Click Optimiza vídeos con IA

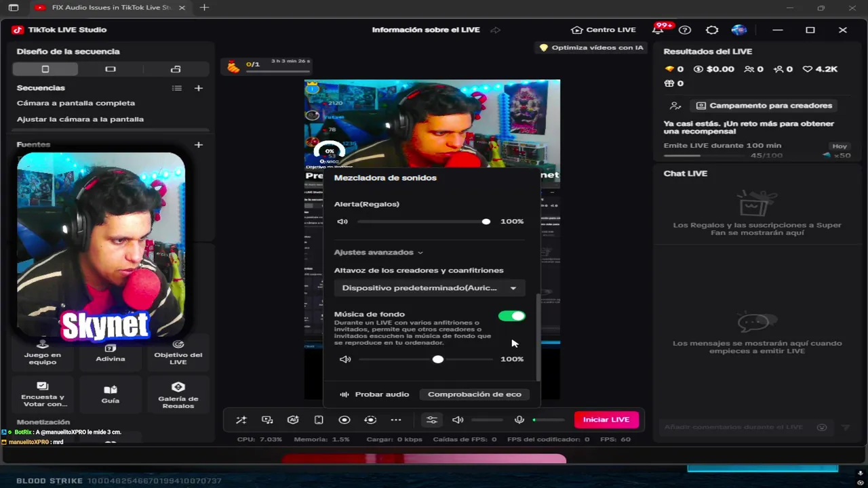(x=591, y=48)
